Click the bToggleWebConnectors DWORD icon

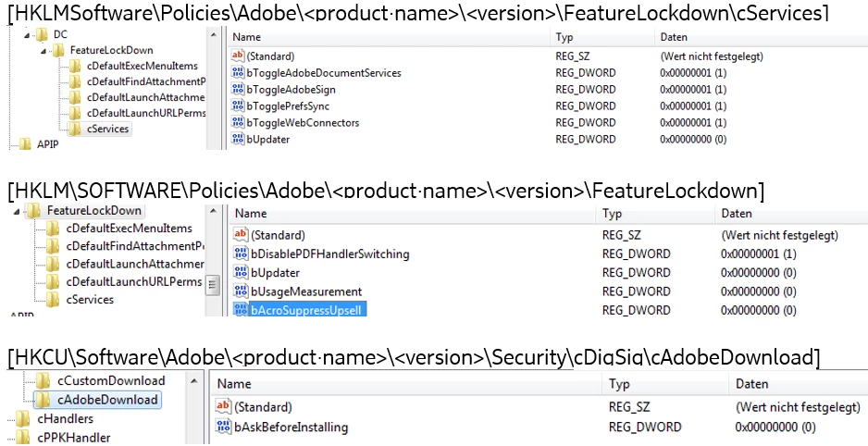click(x=238, y=122)
